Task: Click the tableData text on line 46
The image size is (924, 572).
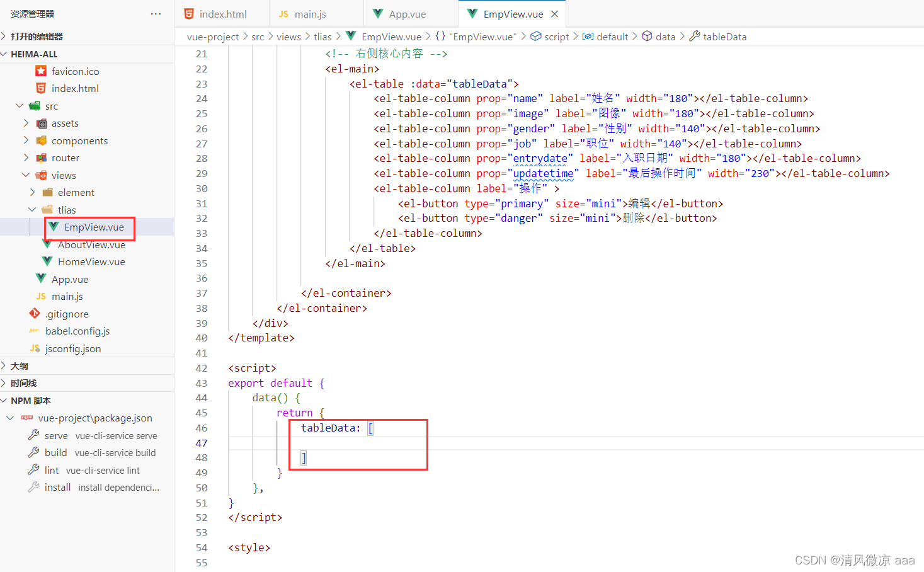Action: (328, 428)
